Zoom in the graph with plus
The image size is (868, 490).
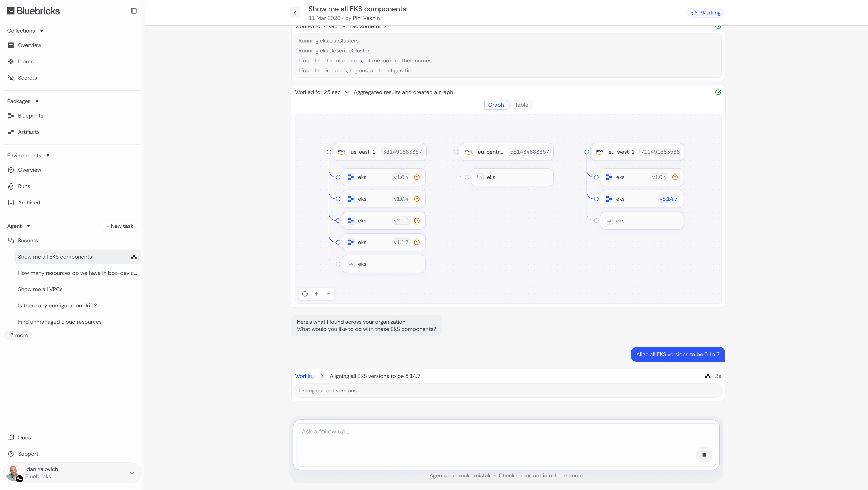[317, 294]
